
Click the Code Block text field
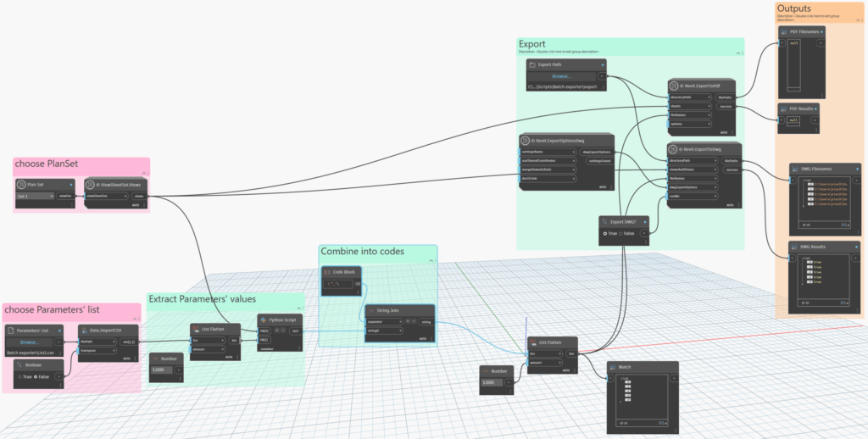pyautogui.click(x=340, y=282)
